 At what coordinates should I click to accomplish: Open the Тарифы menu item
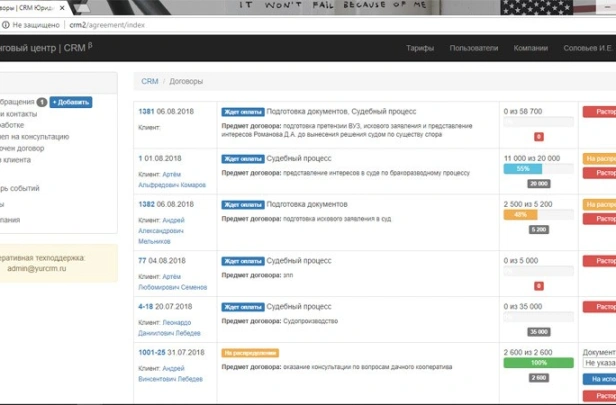point(420,48)
